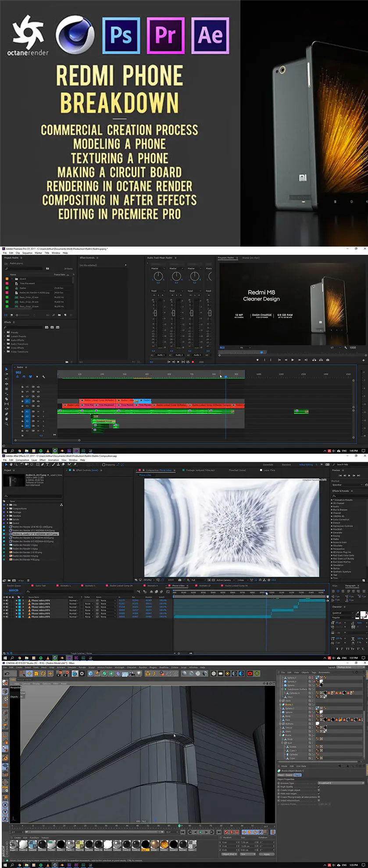Open the Composition menu in After Effects
This screenshot has width=368, height=868.
[x=22, y=460]
